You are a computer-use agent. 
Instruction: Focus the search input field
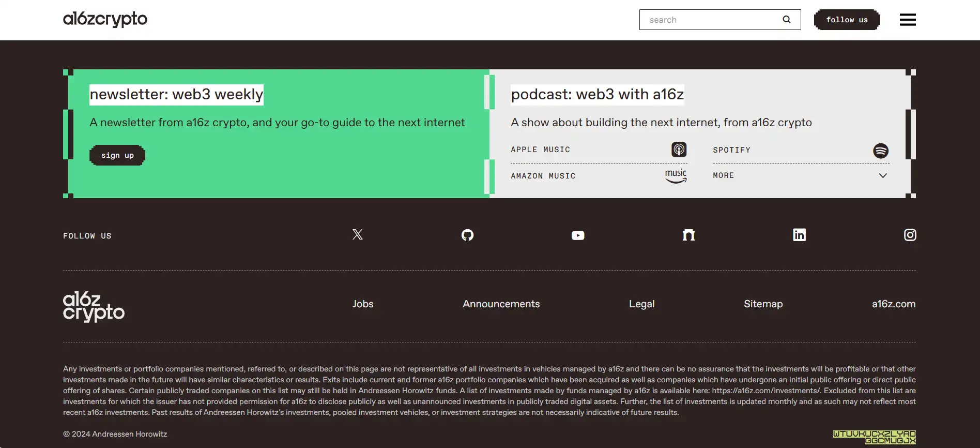point(711,20)
